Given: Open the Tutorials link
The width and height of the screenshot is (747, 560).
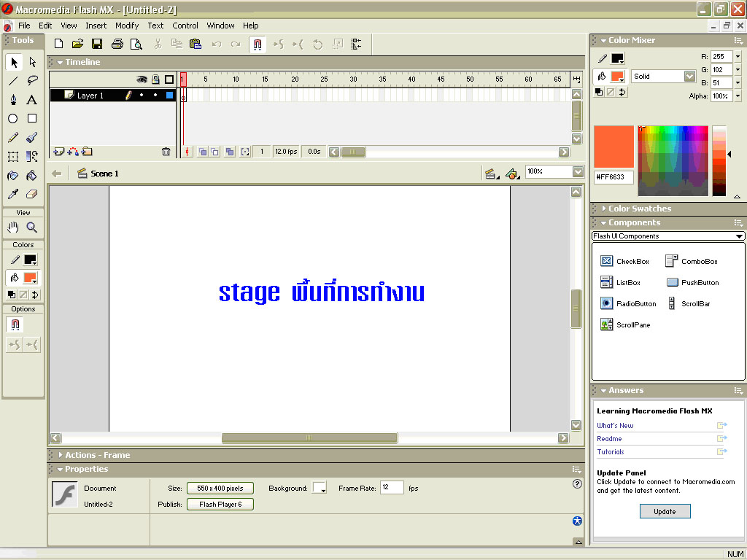Looking at the screenshot, I should coord(611,452).
